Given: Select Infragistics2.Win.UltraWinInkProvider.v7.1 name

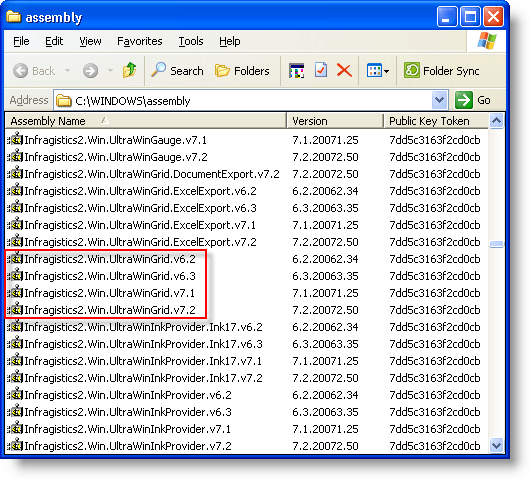Looking at the screenshot, I should click(127, 429).
